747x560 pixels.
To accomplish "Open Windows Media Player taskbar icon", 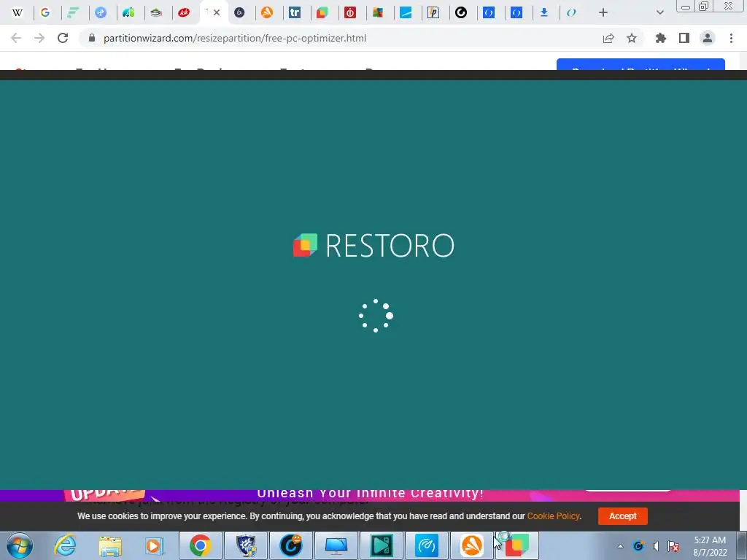I will 155,545.
